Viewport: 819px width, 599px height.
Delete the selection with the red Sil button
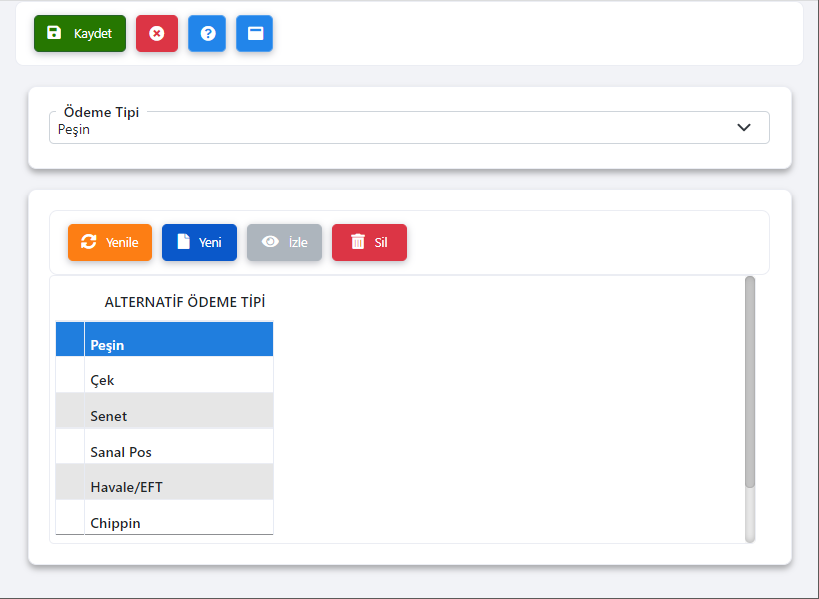(x=369, y=242)
